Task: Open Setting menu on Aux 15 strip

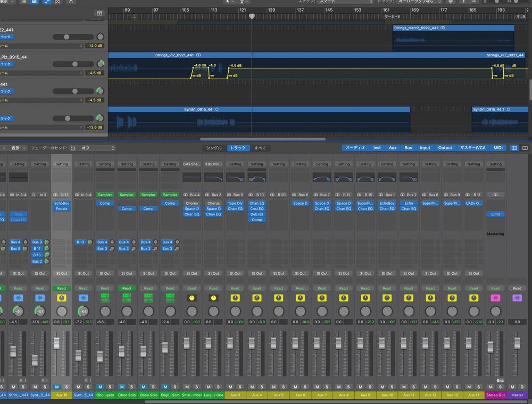Action: [x=62, y=164]
